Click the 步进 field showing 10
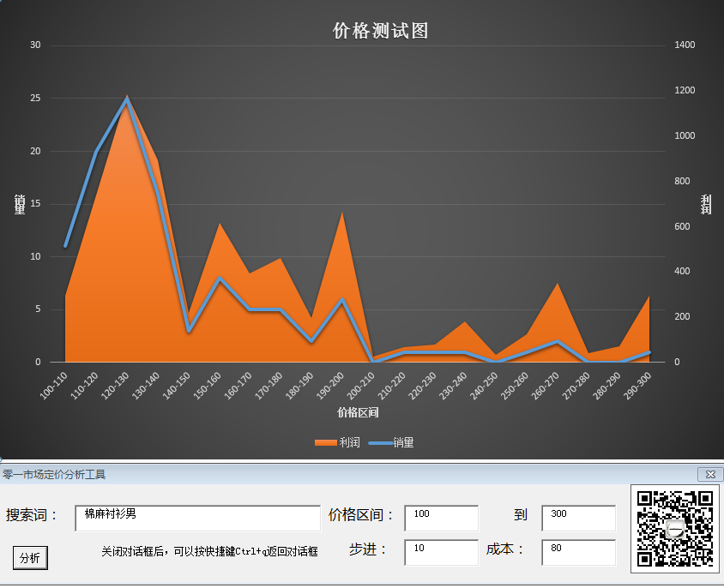Screen dimensions: 724x588 (x=442, y=552)
